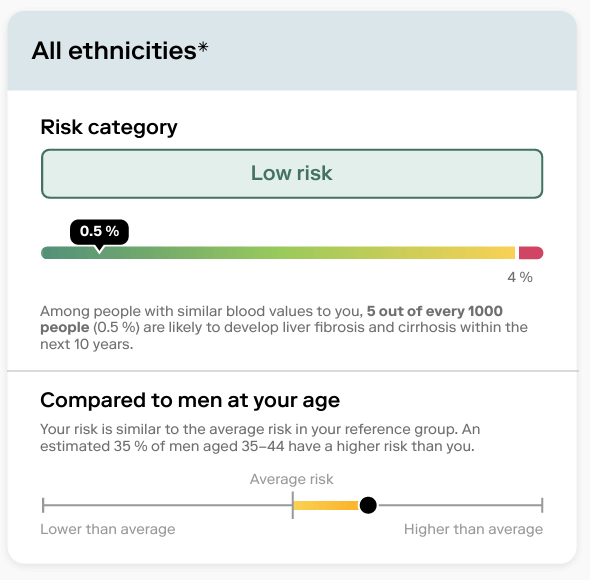Viewport: 590px width, 580px height.
Task: Click the bold '5 out of every 1000' text
Action: tap(435, 311)
